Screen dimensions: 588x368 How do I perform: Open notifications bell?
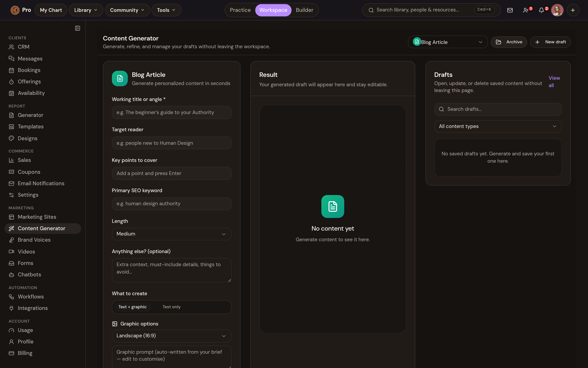point(542,10)
